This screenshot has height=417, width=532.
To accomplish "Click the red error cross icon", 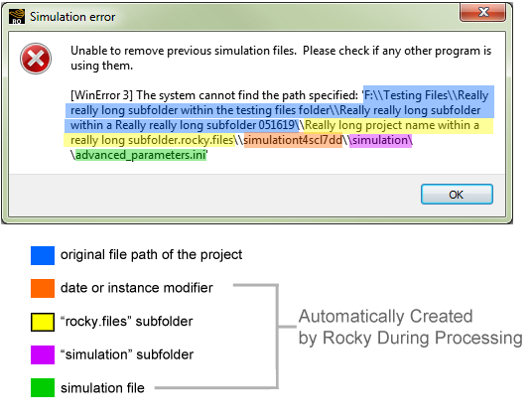I will 36,59.
